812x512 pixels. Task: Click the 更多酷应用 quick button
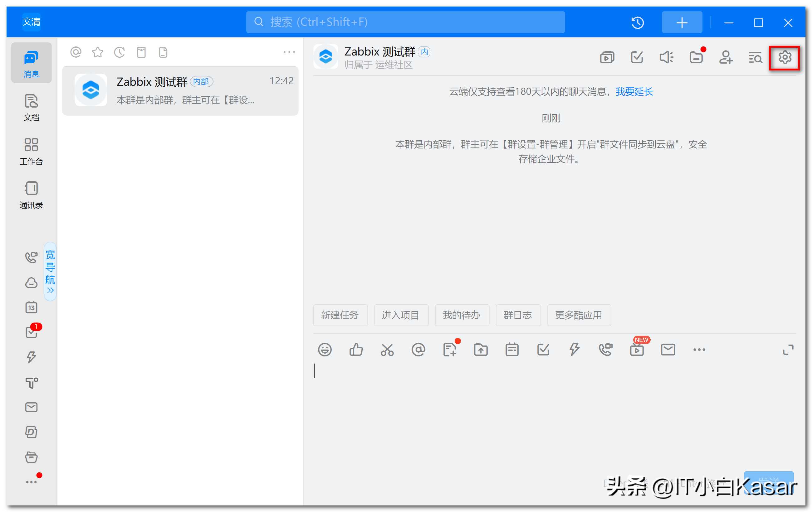pyautogui.click(x=579, y=315)
